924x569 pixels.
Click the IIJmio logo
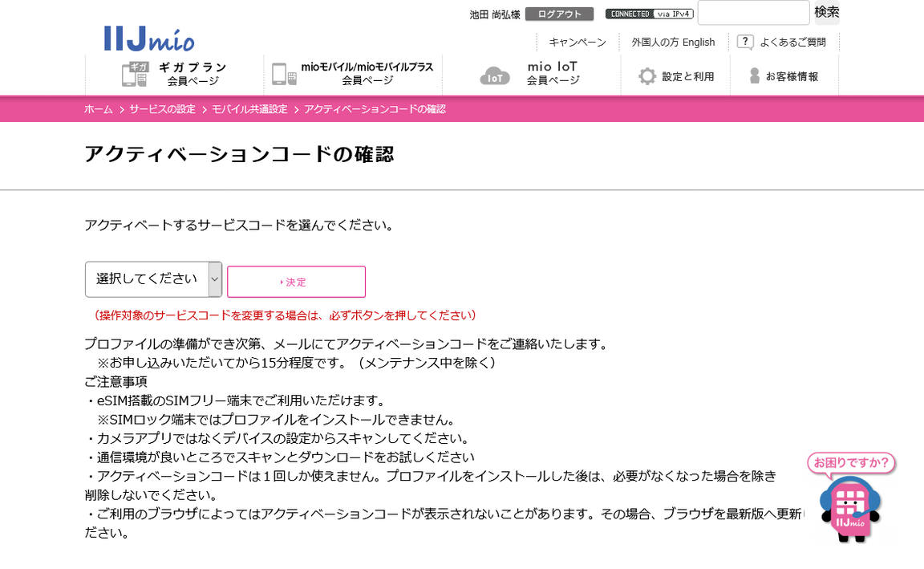(x=149, y=39)
